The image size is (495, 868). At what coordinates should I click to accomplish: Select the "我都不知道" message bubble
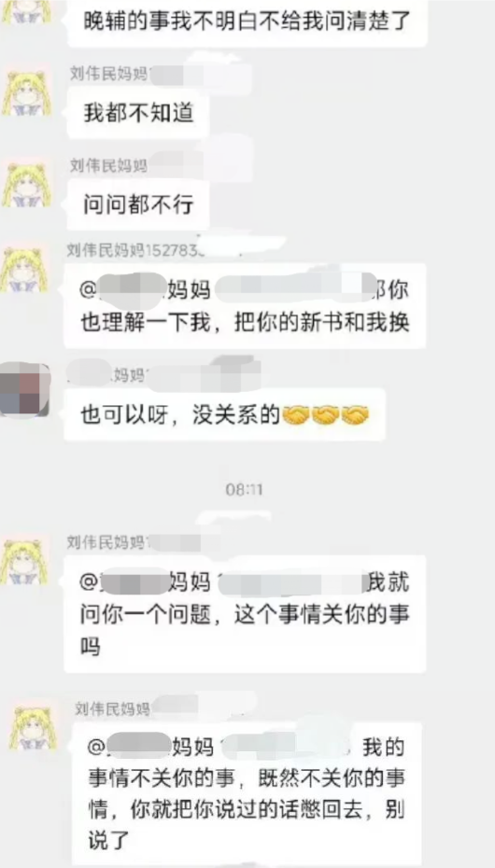pyautogui.click(x=138, y=113)
